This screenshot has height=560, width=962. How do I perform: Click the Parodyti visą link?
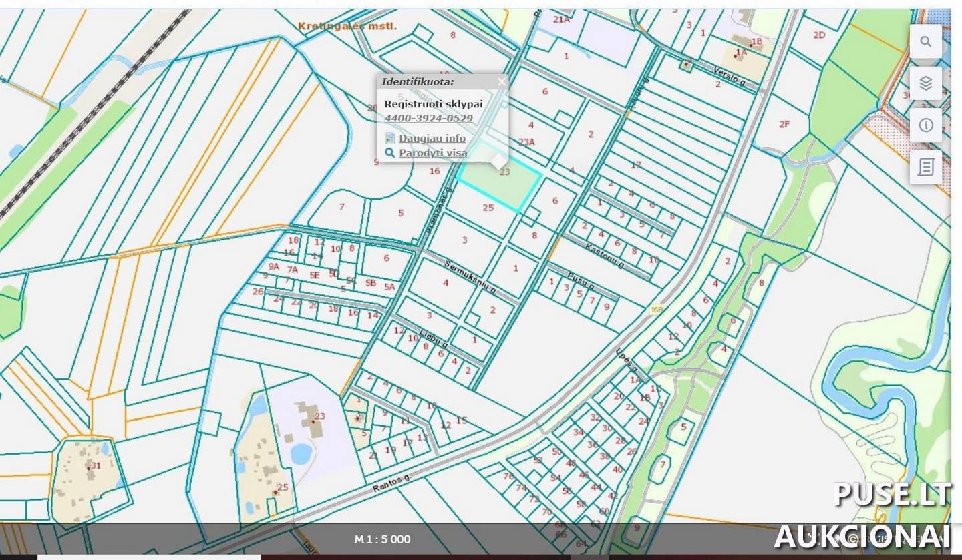[433, 153]
